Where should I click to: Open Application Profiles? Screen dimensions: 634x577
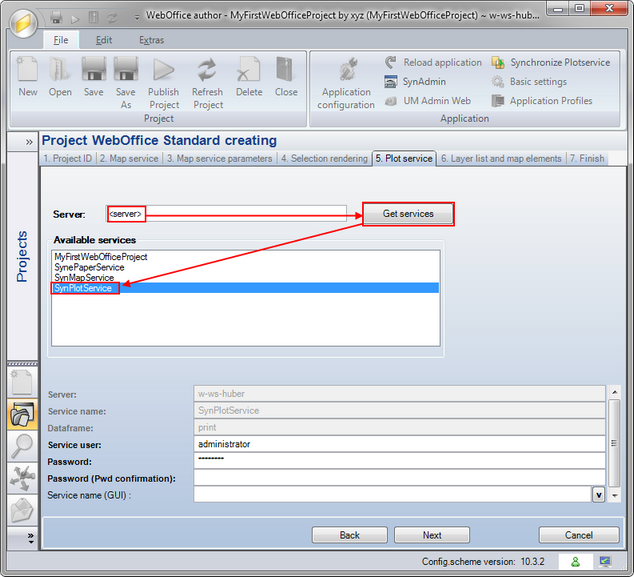542,101
